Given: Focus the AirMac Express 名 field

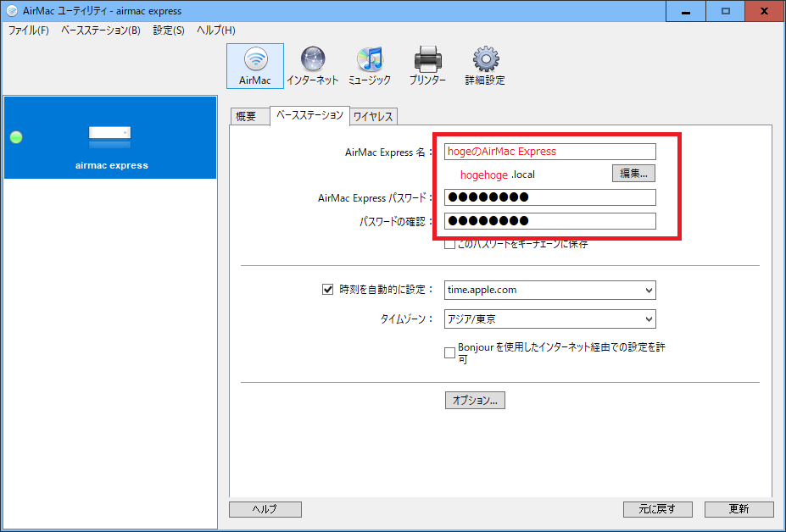Looking at the screenshot, I should [550, 152].
